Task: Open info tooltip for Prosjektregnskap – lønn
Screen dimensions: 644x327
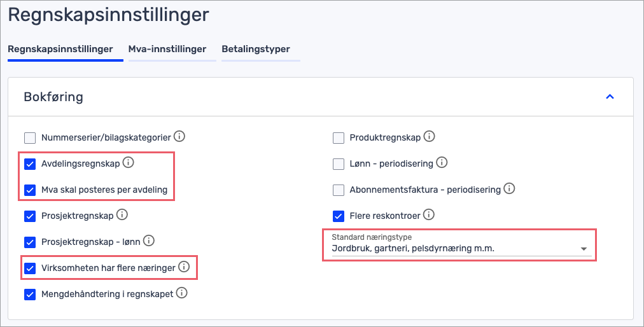Action: pyautogui.click(x=148, y=241)
